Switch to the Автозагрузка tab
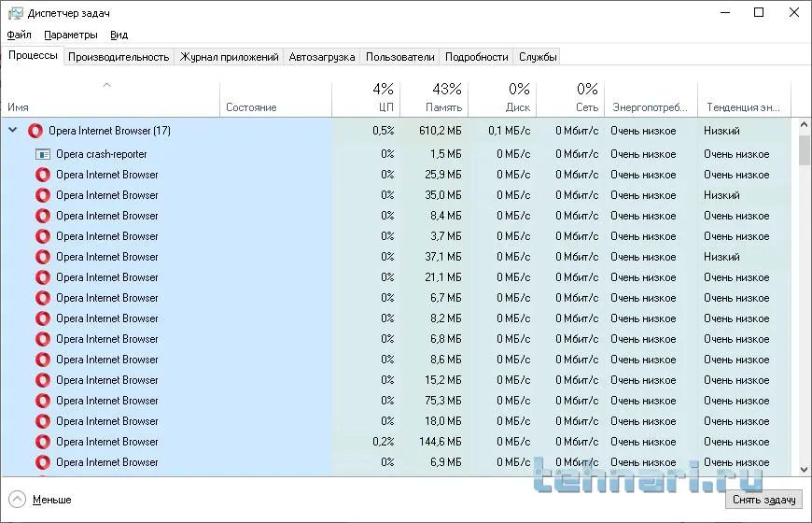Viewport: 812px width, 523px height. pos(322,57)
